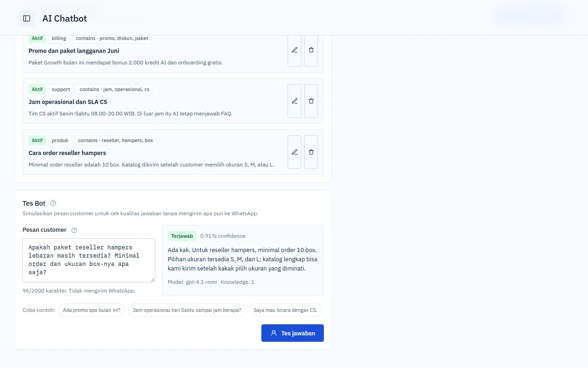Image resolution: width=588 pixels, height=368 pixels.
Task: Delete the Promo dan paket langganan Juni entry
Action: [x=311, y=50]
